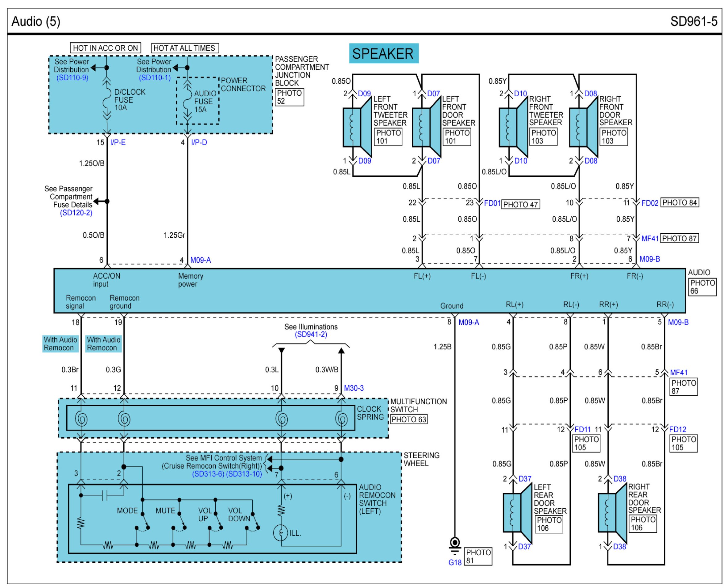Click the SPEAKER heading label
Screen dimensions: 728x588
click(x=383, y=53)
